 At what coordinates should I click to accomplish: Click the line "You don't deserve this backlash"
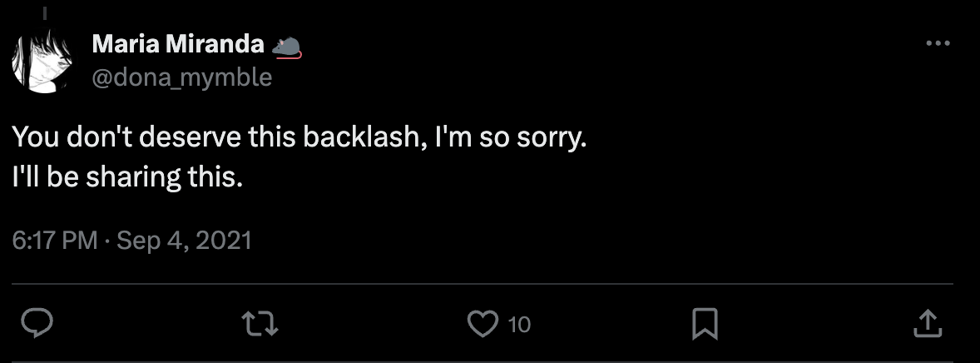[215, 137]
